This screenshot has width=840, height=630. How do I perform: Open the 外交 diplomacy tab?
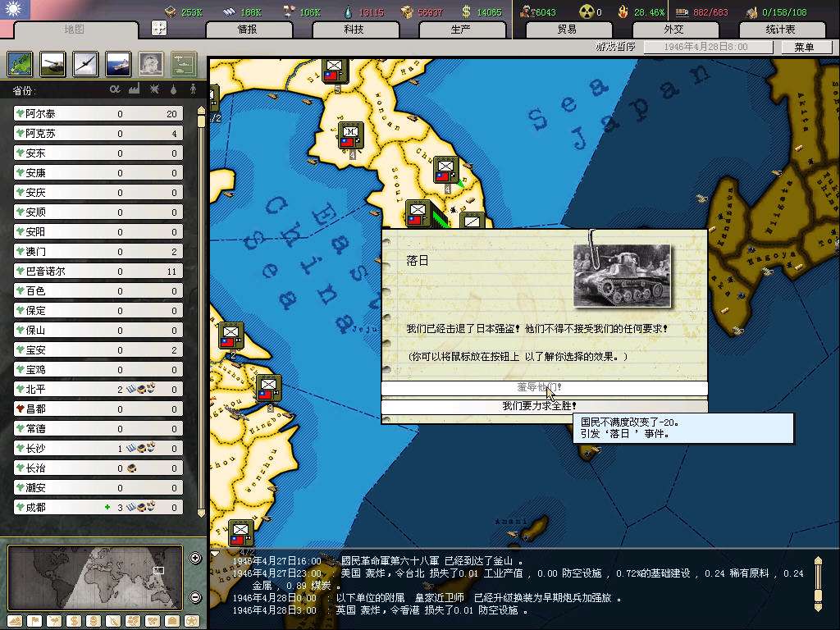tap(674, 30)
